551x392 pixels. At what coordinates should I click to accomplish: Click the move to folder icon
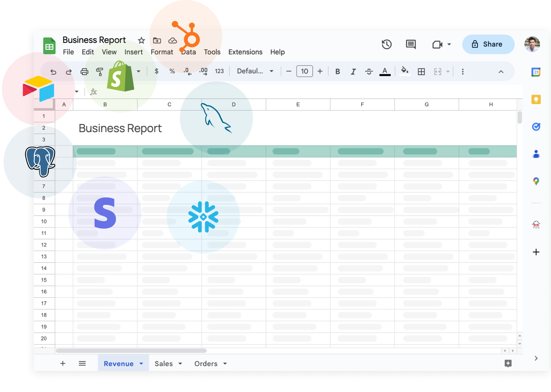pyautogui.click(x=157, y=40)
